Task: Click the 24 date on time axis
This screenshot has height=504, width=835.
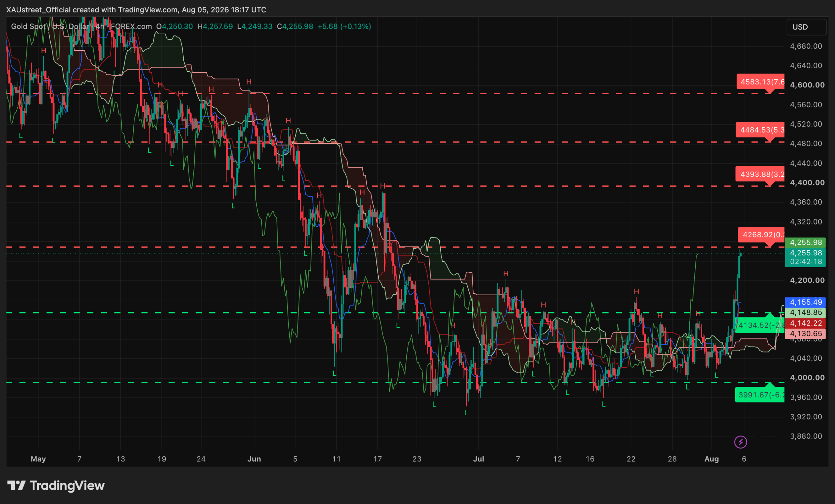Action: pyautogui.click(x=201, y=459)
